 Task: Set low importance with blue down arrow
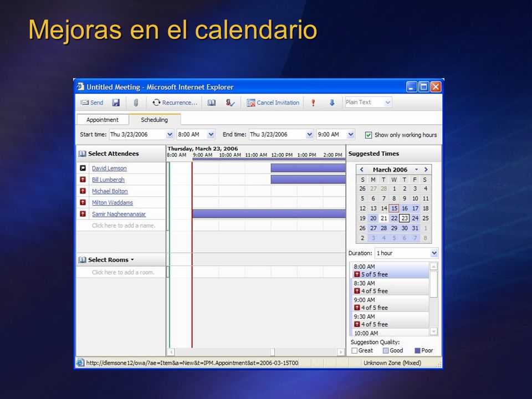coord(332,103)
